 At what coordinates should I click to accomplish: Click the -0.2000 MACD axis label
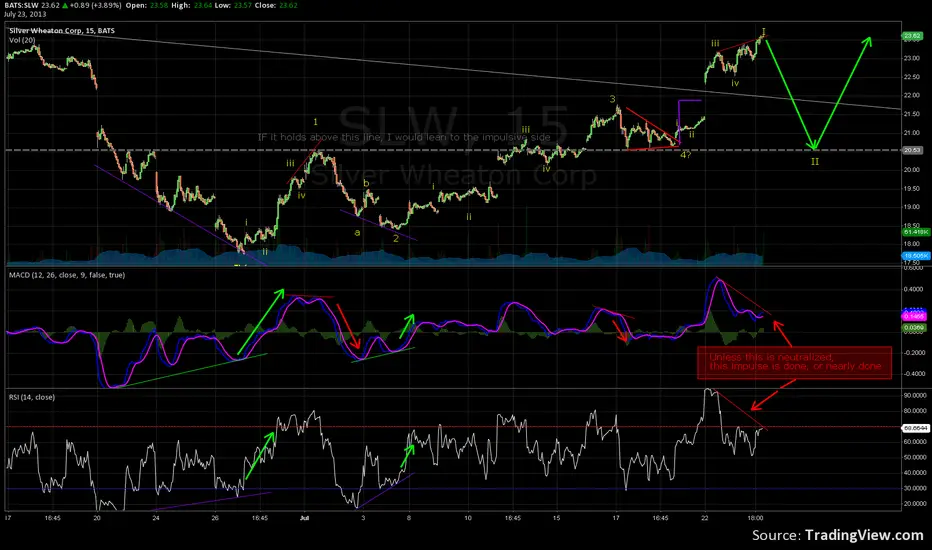[x=914, y=353]
